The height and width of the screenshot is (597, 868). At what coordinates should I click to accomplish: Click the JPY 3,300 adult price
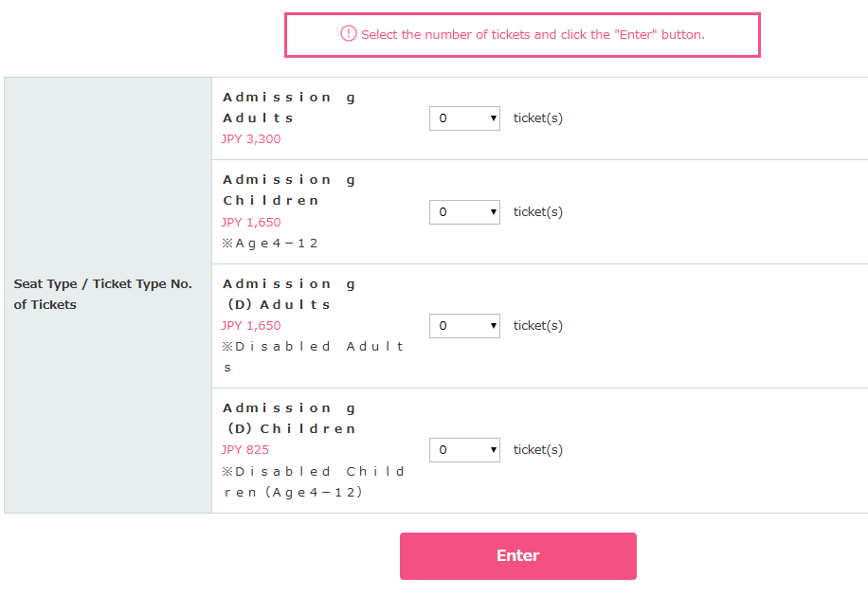pyautogui.click(x=251, y=139)
